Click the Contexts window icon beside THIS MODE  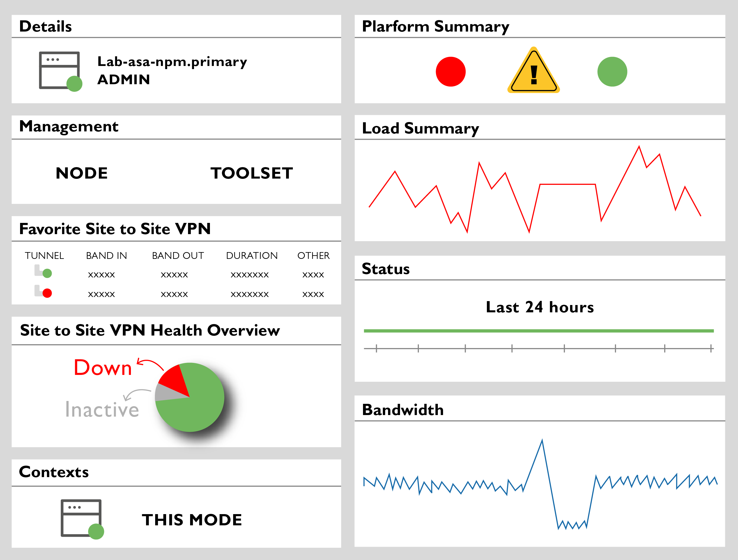pyautogui.click(x=82, y=519)
